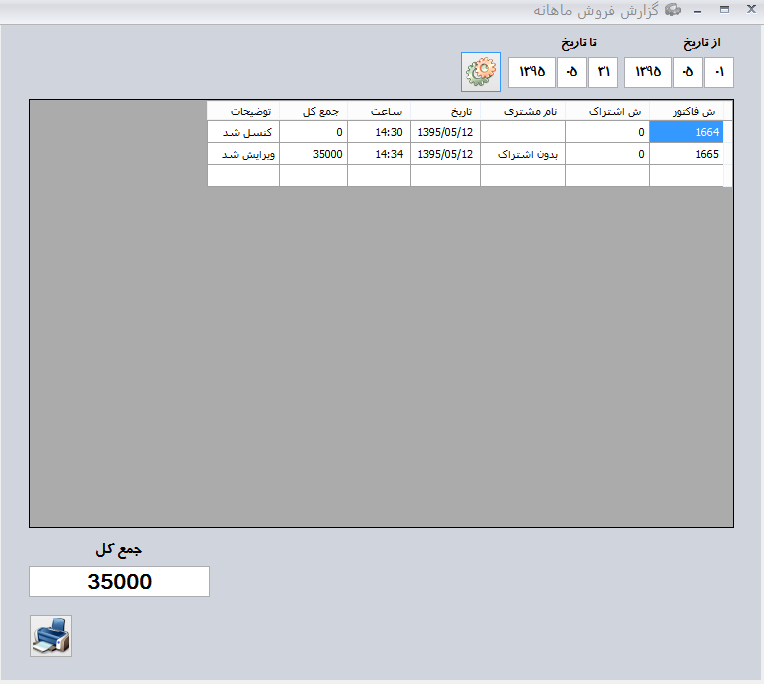Select invoice number 1664 cell
This screenshot has width=764, height=684.
[686, 132]
